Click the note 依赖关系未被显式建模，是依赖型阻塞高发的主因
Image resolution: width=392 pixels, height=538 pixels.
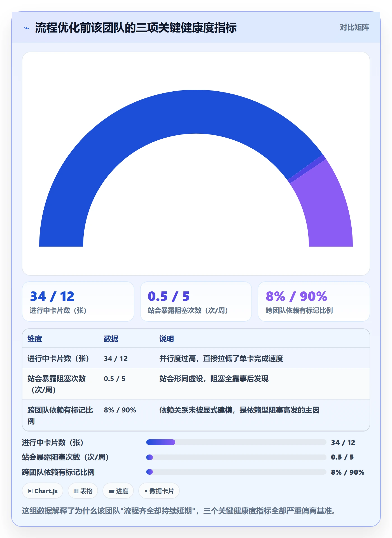pos(239,410)
